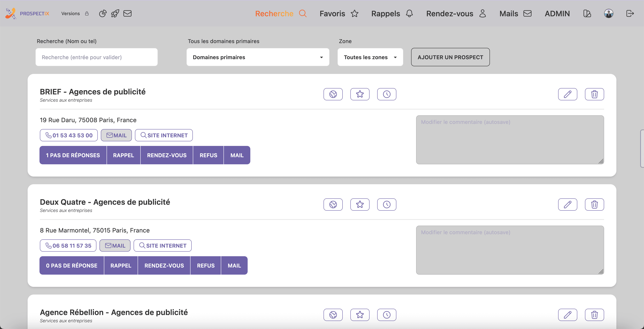644x329 pixels.
Task: Click AJOUTER UN PROSPECT button
Action: (x=450, y=57)
